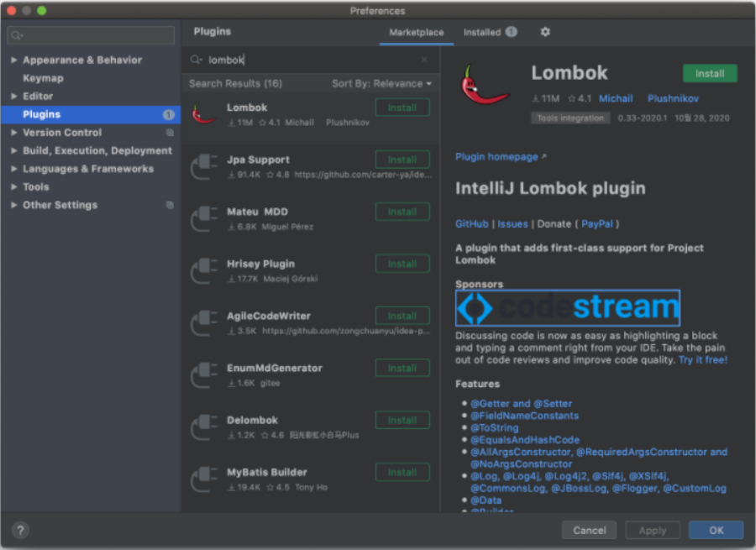Open the @FieldNameConstants feature link
Screen dimensions: 756x550
coord(524,416)
